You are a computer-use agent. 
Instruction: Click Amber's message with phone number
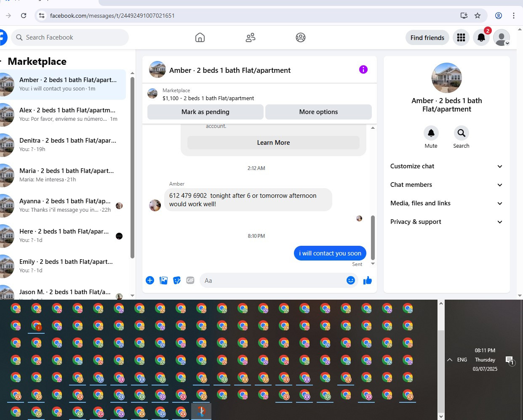click(248, 200)
